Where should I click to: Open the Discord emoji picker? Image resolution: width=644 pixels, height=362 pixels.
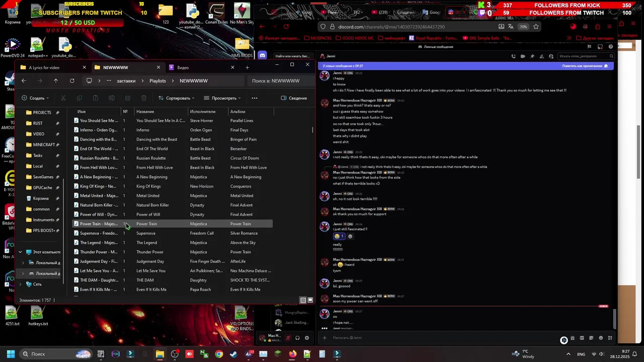[601, 338]
